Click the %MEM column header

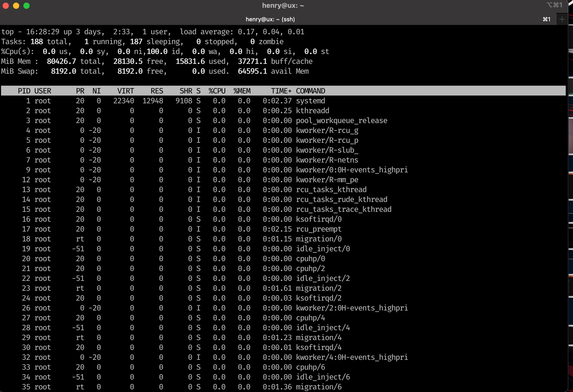click(x=242, y=91)
